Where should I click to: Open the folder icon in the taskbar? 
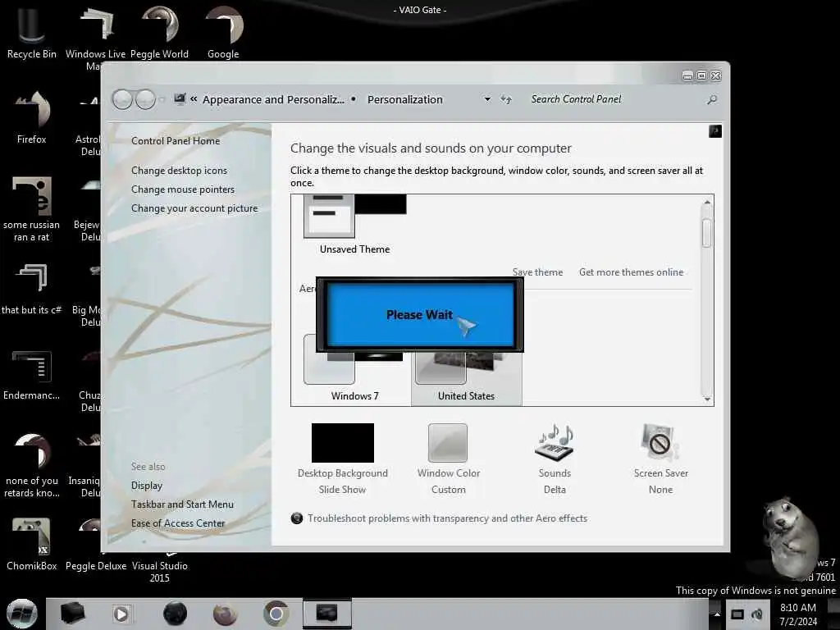(73, 614)
